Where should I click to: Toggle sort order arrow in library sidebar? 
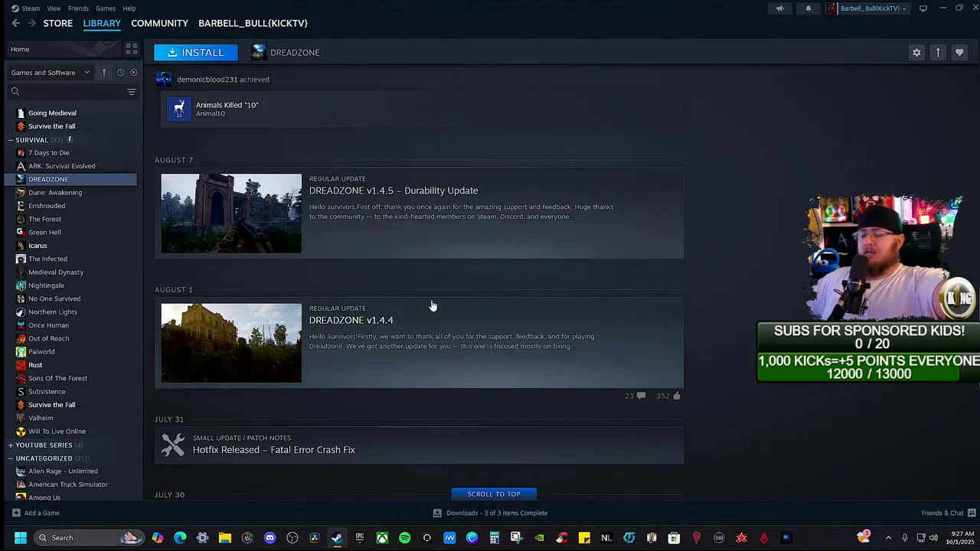pos(104,73)
